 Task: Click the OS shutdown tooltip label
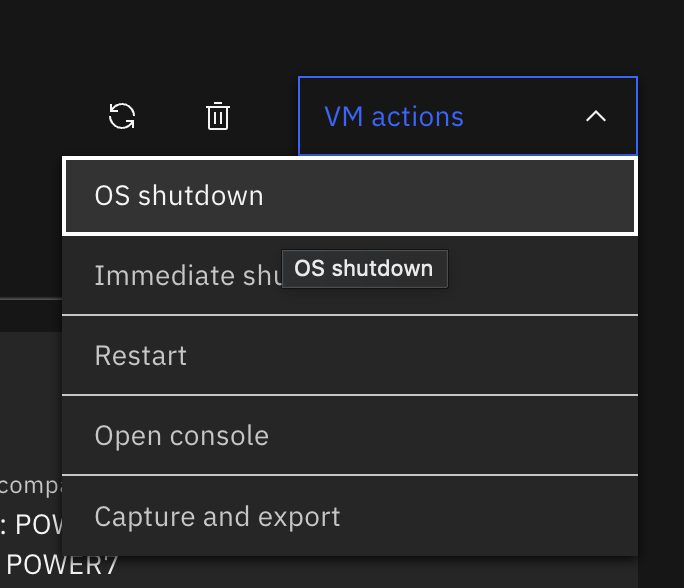click(364, 269)
